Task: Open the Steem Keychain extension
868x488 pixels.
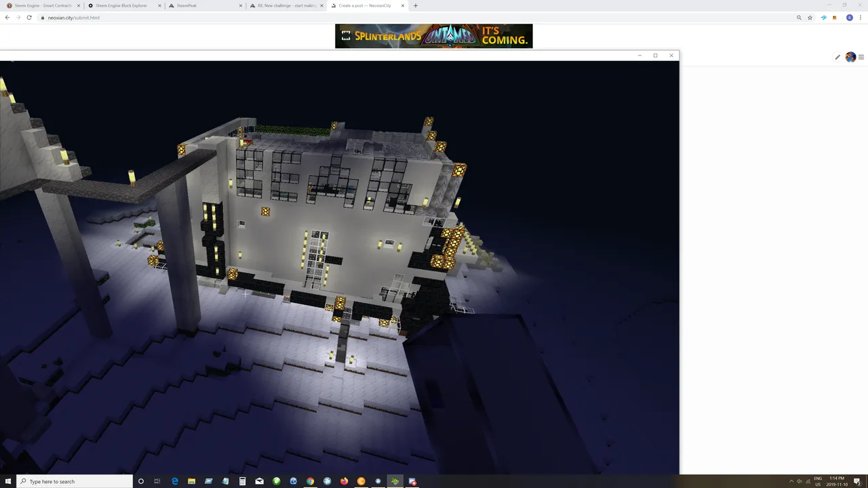Action: click(x=824, y=18)
